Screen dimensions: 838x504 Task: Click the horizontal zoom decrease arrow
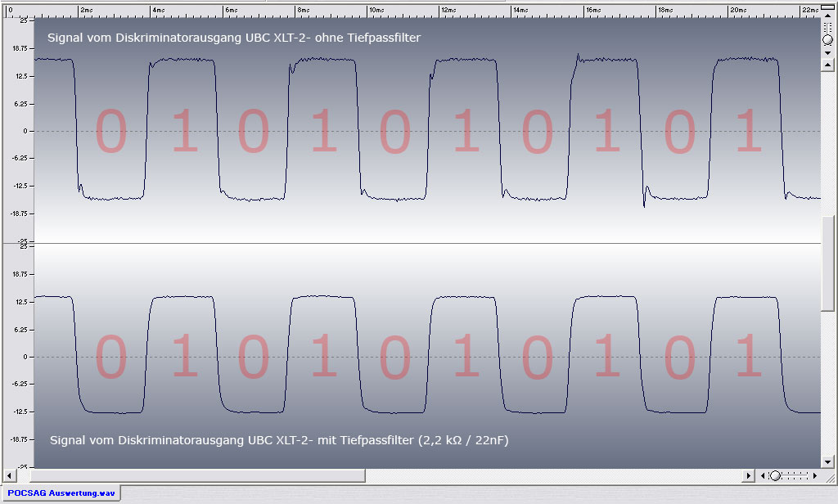coord(762,475)
